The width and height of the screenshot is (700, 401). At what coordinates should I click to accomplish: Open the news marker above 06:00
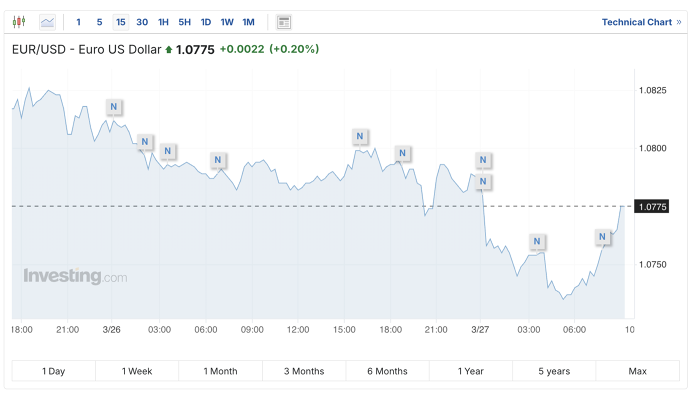point(218,159)
